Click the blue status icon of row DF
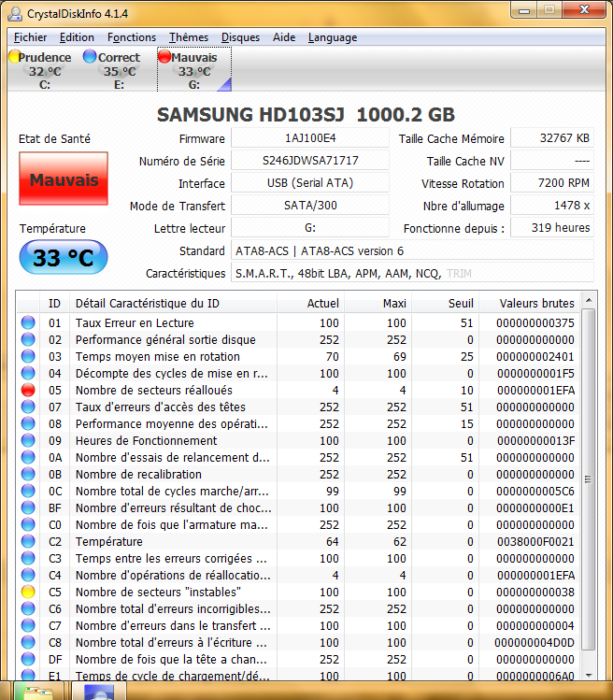 pos(28,659)
